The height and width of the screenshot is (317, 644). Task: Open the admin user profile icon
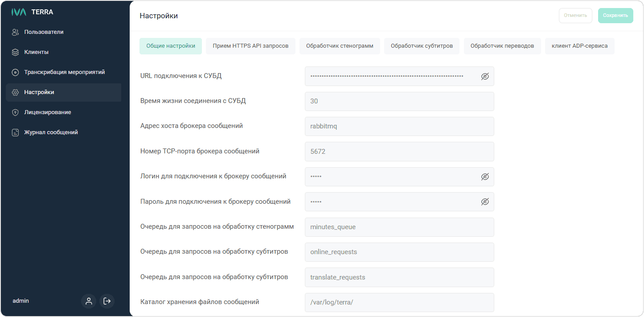point(89,301)
